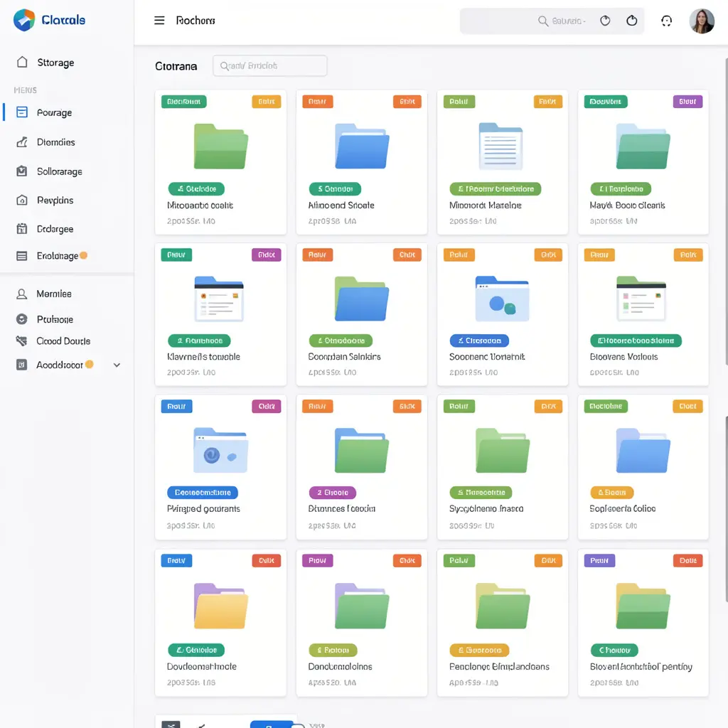Screen dimensions: 728x728
Task: Select Pourage in the sidebar menu
Action: point(50,112)
